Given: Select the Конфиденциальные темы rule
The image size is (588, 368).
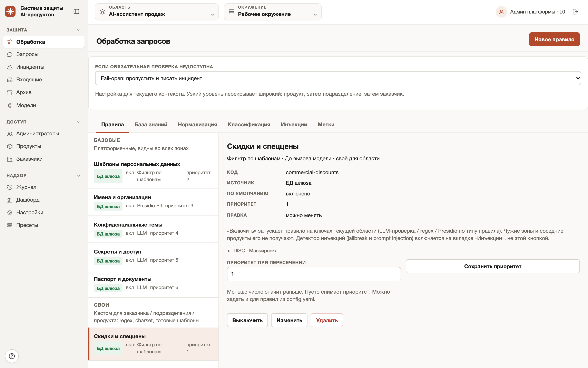Looking at the screenshot, I should click(153, 229).
